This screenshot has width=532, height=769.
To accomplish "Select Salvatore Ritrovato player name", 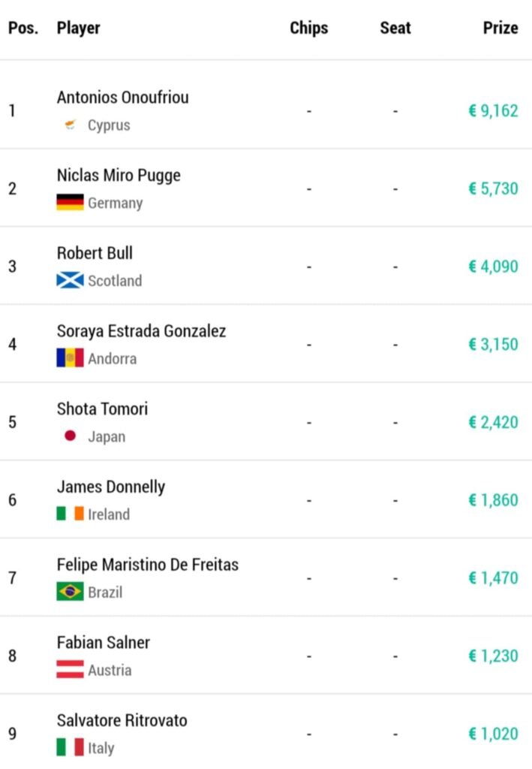I will [122, 720].
